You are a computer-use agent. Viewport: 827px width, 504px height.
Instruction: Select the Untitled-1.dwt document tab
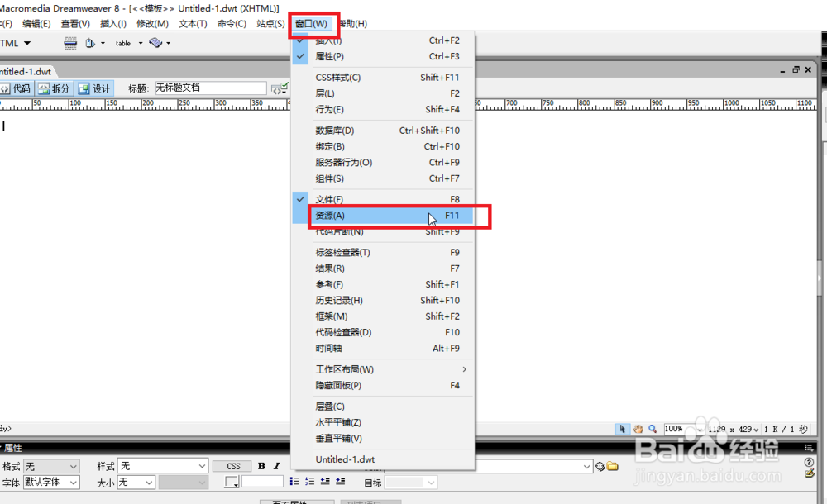[x=26, y=72]
